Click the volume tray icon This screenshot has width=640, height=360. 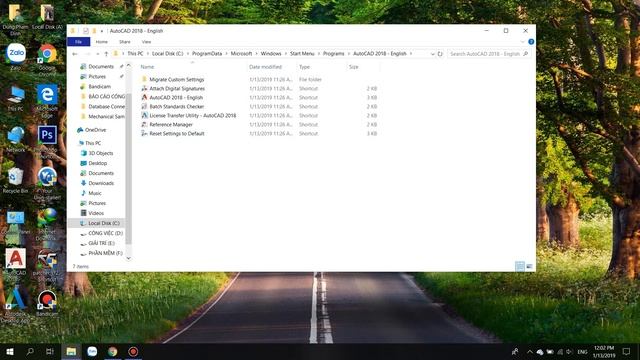(x=569, y=351)
